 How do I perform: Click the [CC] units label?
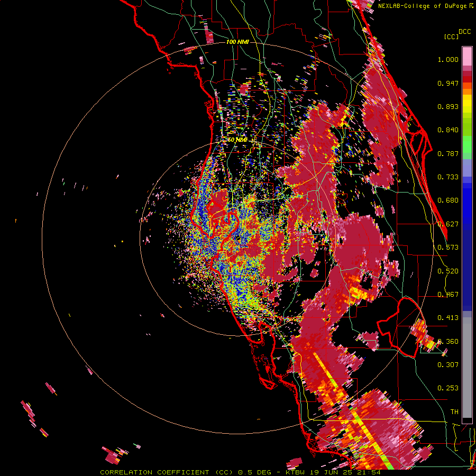451,36
